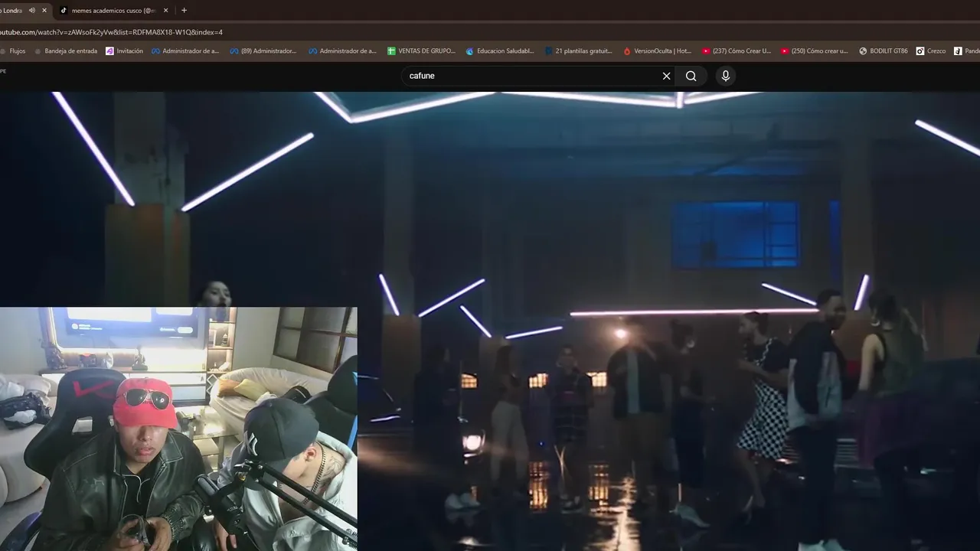The height and width of the screenshot is (551, 980).
Task: Open the VersionOculta bookmark
Action: point(658,51)
